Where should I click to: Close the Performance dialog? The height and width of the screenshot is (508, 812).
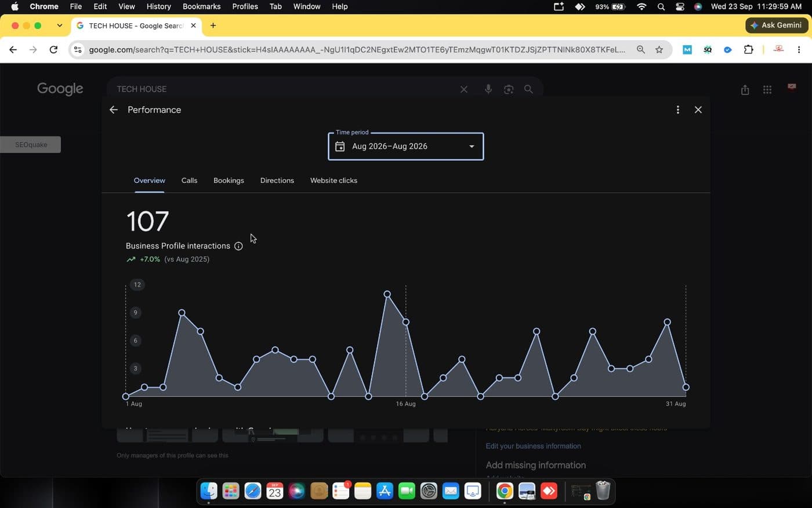pos(698,110)
